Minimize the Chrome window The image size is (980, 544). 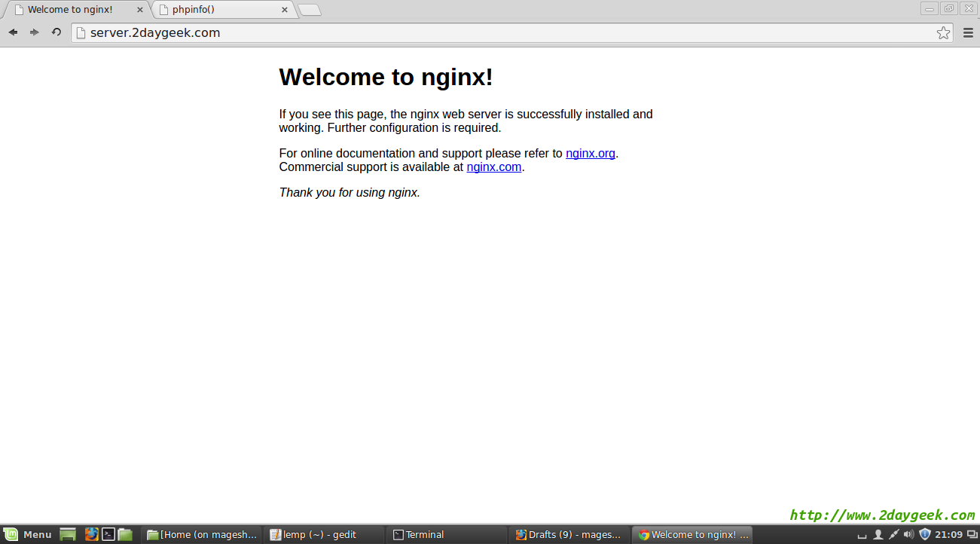click(930, 8)
